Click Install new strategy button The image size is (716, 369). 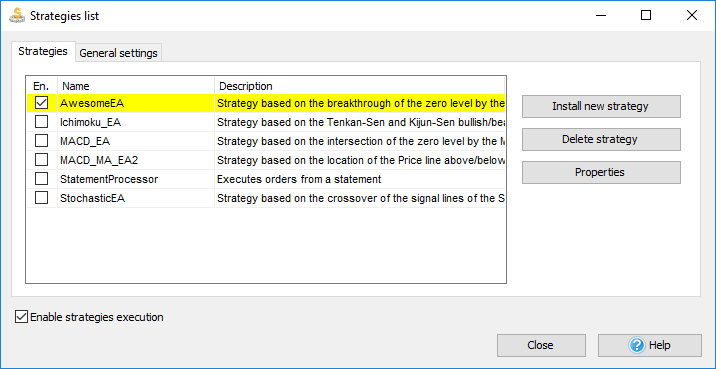tap(601, 106)
